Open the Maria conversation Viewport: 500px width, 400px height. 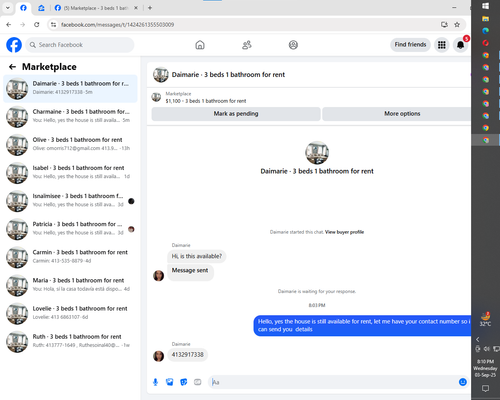[x=70, y=285]
